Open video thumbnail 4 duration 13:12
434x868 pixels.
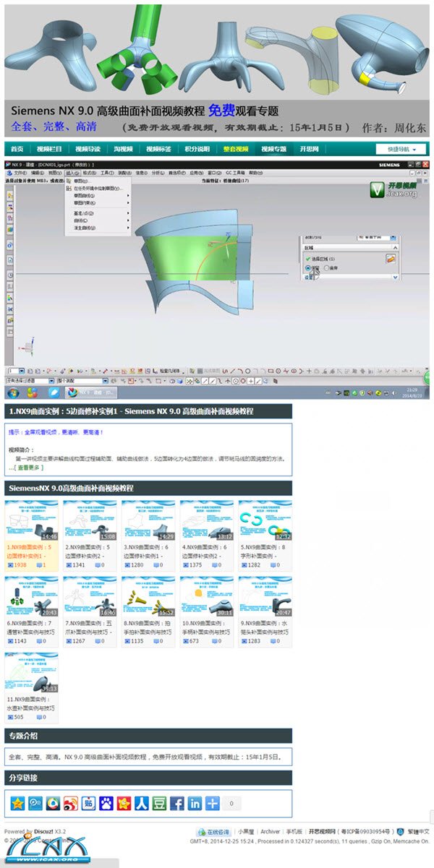206,520
